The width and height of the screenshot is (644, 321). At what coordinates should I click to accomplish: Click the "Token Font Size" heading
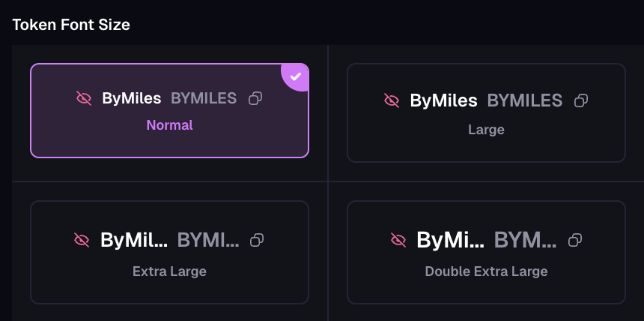tap(71, 25)
